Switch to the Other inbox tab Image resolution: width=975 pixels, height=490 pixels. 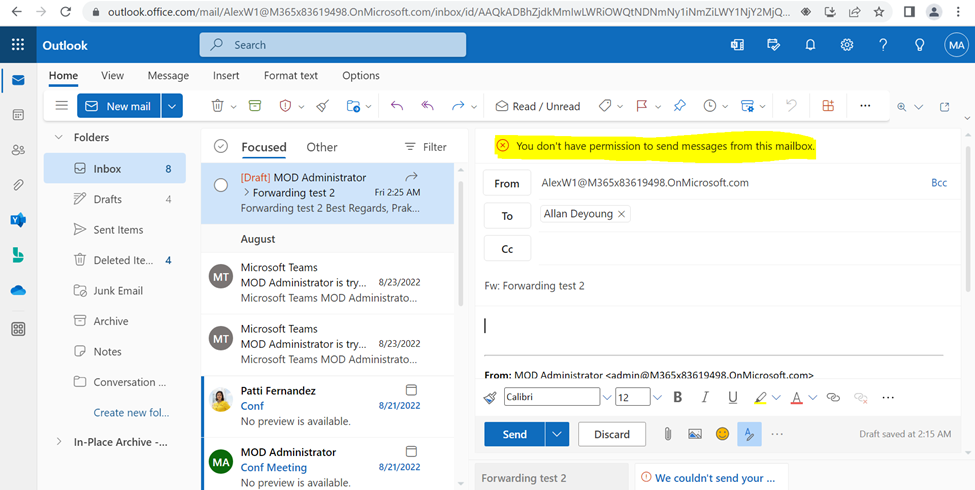321,147
